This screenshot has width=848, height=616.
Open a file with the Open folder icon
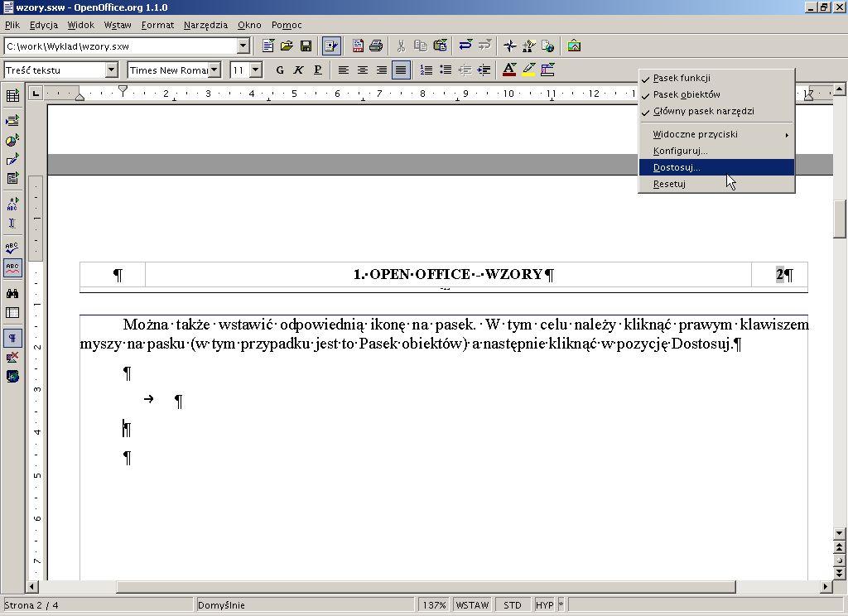(x=287, y=46)
